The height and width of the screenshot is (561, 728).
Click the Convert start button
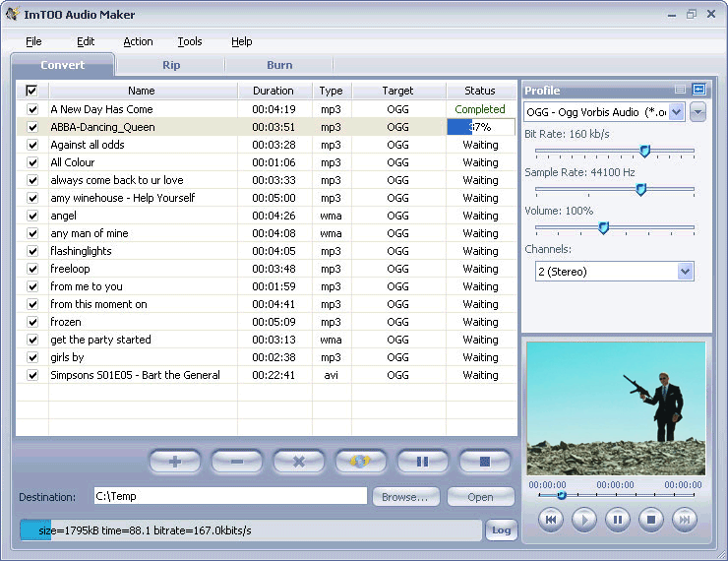pos(361,462)
